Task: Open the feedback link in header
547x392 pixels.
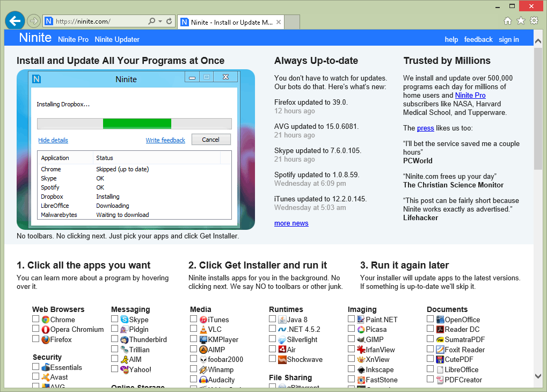Action: pos(478,39)
